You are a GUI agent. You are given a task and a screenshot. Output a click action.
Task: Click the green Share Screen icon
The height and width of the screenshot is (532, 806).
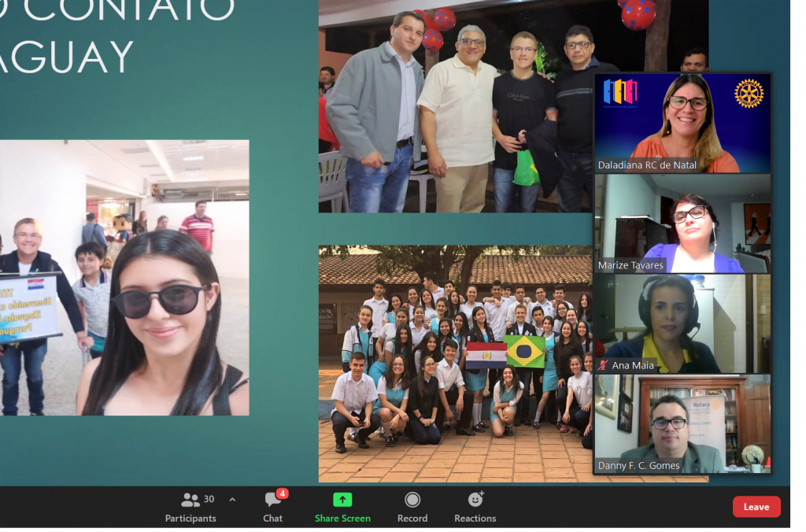pyautogui.click(x=342, y=500)
